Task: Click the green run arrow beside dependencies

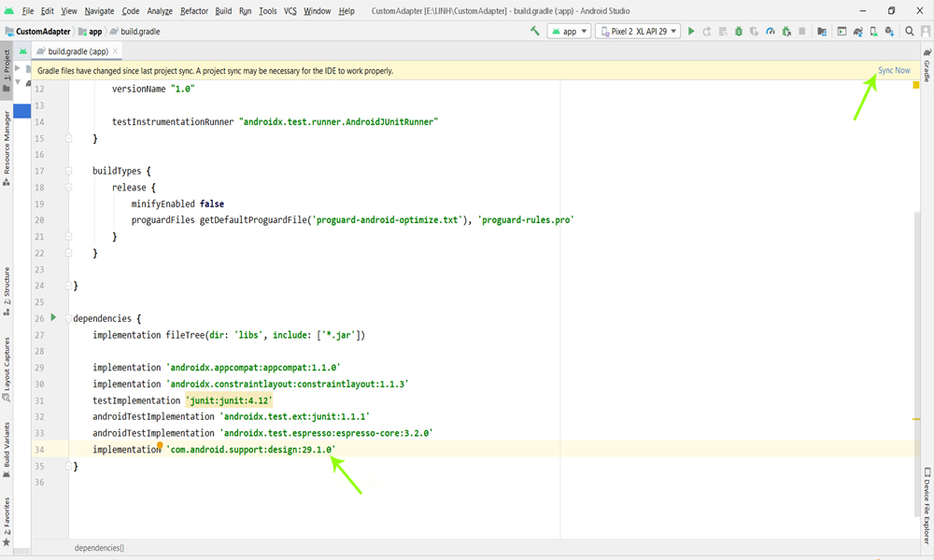Action: [53, 317]
